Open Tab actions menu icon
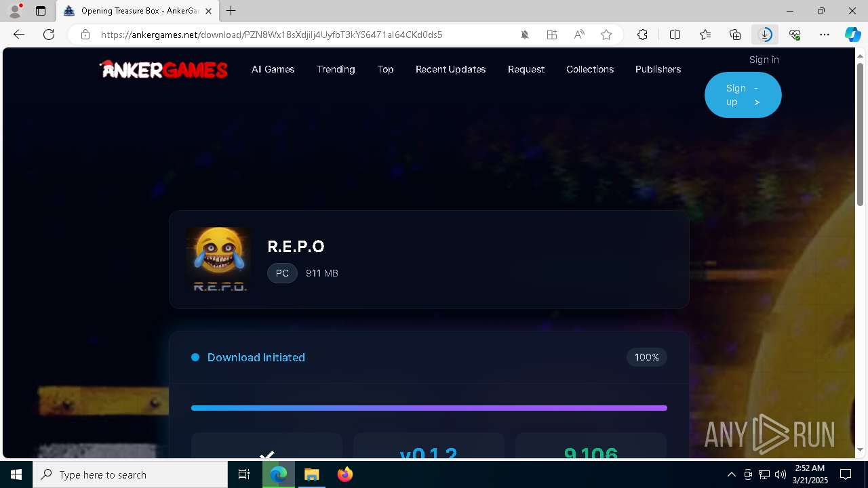 click(41, 11)
